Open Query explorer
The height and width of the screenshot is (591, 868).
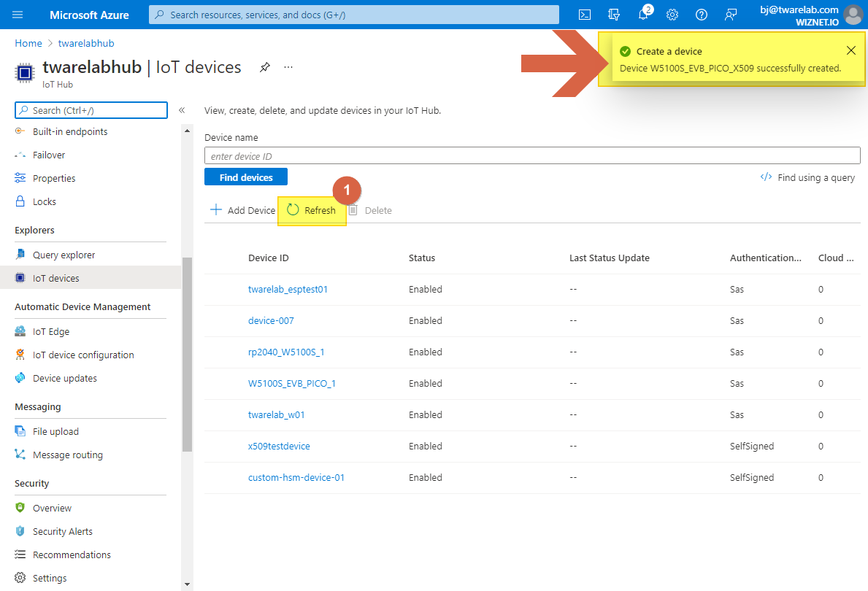64,255
